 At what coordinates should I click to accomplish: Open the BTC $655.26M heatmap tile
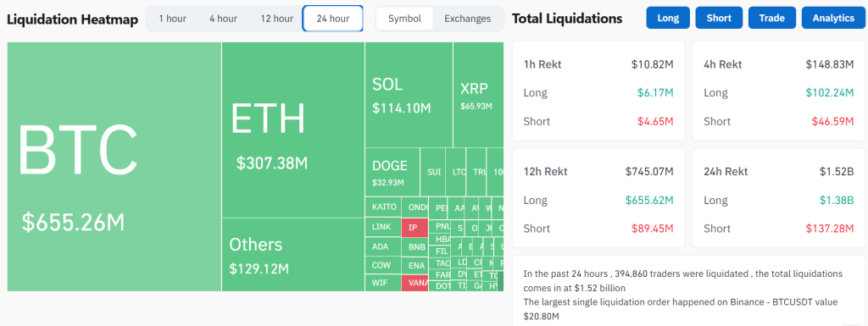tap(114, 166)
